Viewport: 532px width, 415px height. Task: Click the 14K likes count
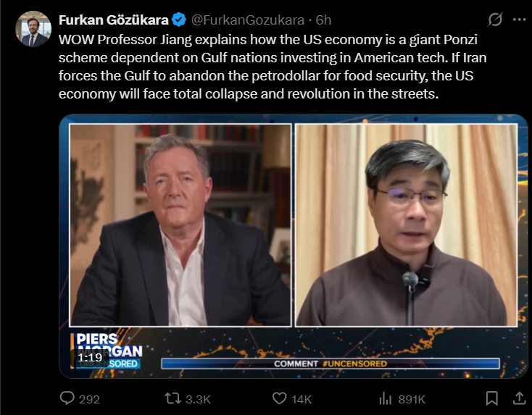(x=302, y=399)
